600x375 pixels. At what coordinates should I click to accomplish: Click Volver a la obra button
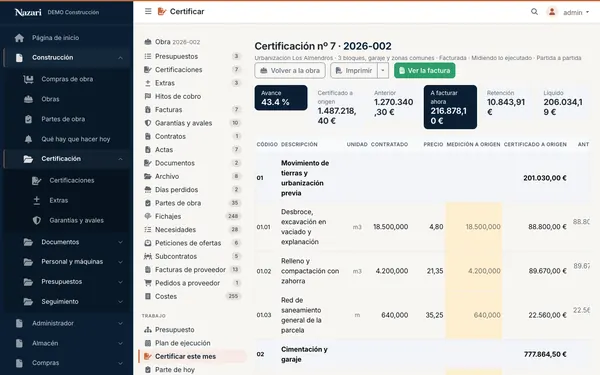coord(290,71)
